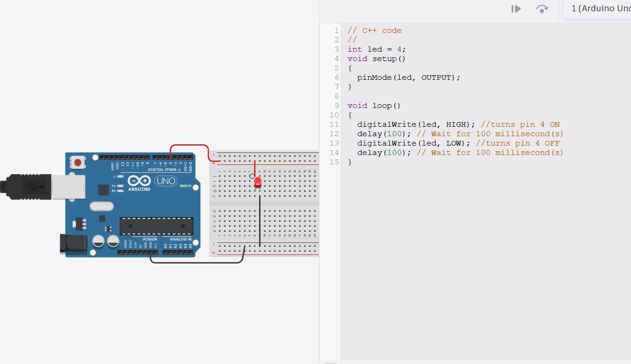
Task: Select the USB cable plug
Action: point(26,186)
